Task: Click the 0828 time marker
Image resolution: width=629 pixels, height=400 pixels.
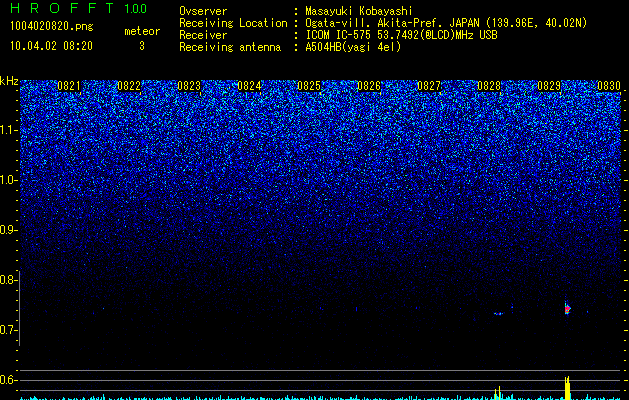Action: (x=489, y=86)
